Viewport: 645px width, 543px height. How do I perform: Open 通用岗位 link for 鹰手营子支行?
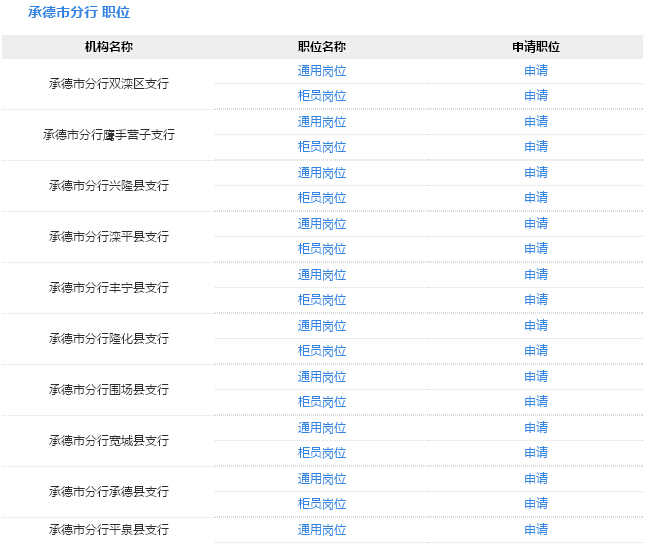point(322,122)
